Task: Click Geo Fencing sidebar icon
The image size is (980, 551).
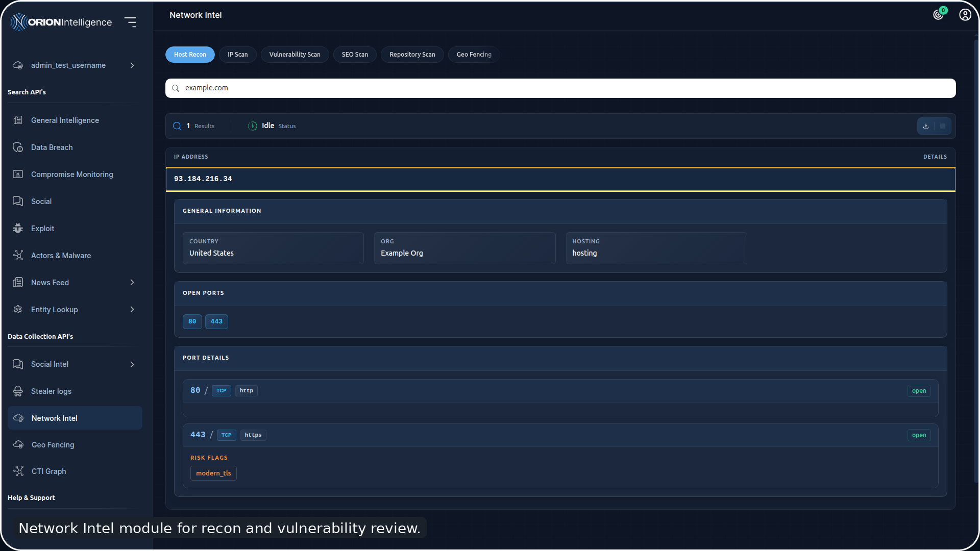Action: pos(18,445)
